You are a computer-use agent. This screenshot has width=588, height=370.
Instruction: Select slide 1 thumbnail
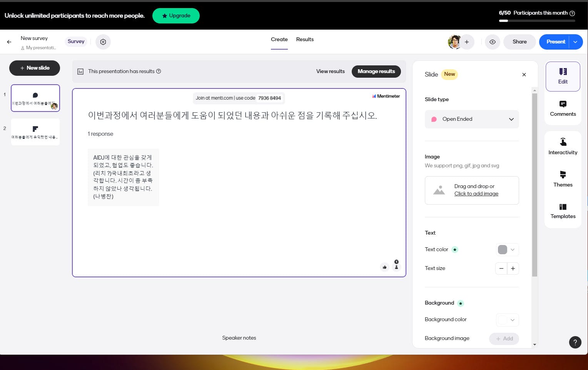pos(35,98)
